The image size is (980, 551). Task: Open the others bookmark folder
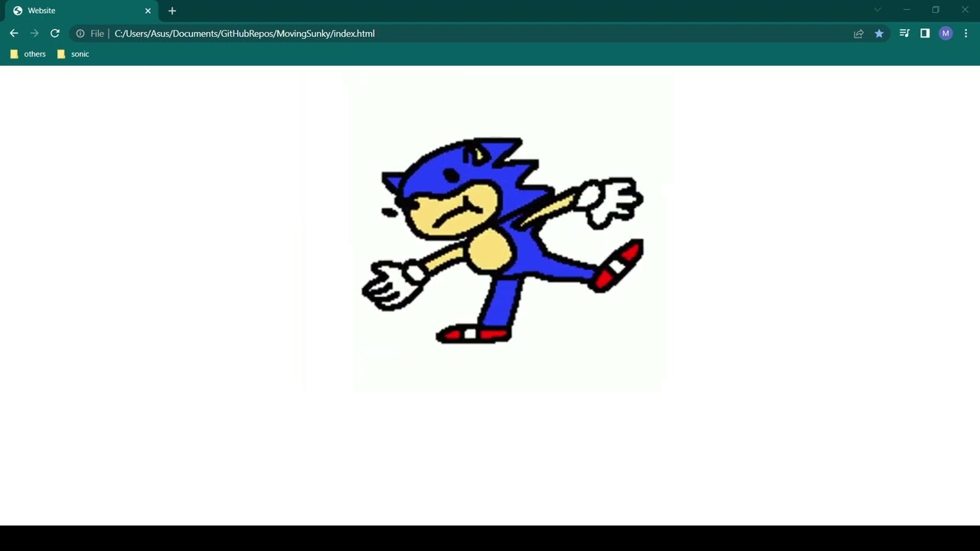(x=28, y=54)
